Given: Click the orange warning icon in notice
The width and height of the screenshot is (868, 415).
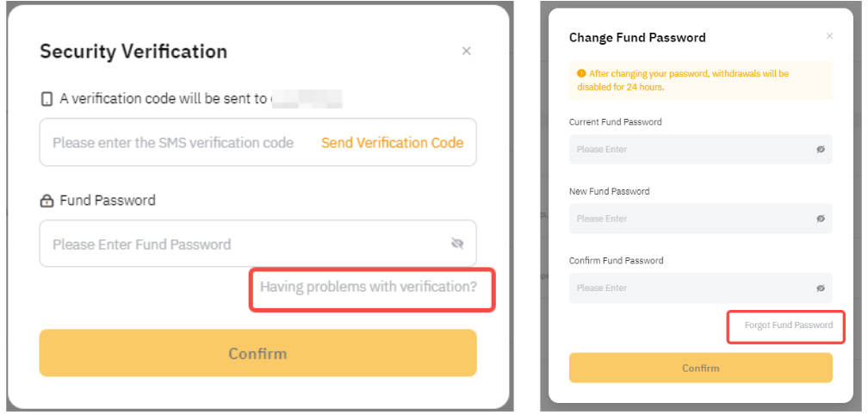Looking at the screenshot, I should click(581, 74).
